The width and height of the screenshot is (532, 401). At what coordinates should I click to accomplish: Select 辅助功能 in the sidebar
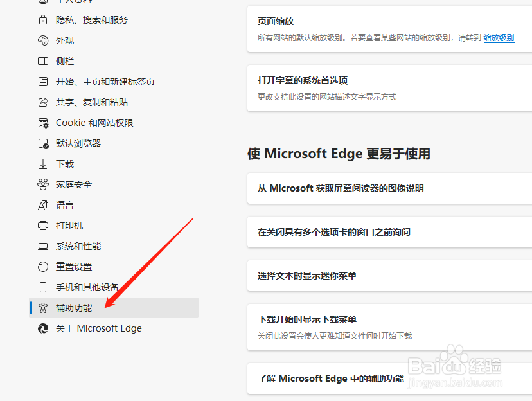pos(114,308)
